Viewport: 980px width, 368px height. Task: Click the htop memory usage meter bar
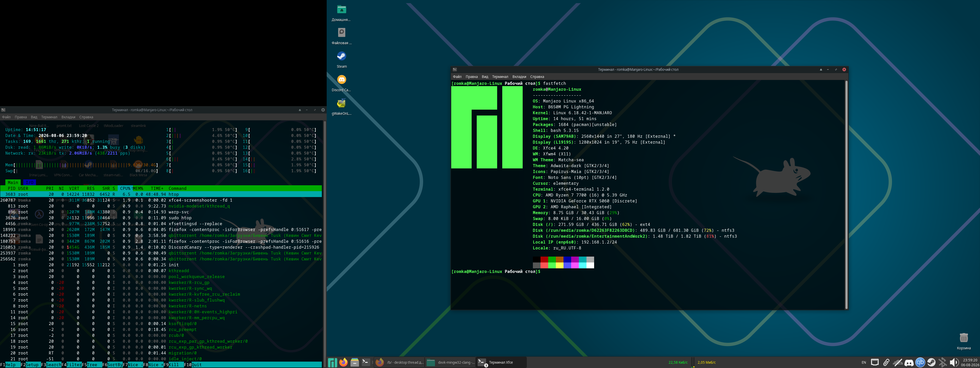point(81,165)
